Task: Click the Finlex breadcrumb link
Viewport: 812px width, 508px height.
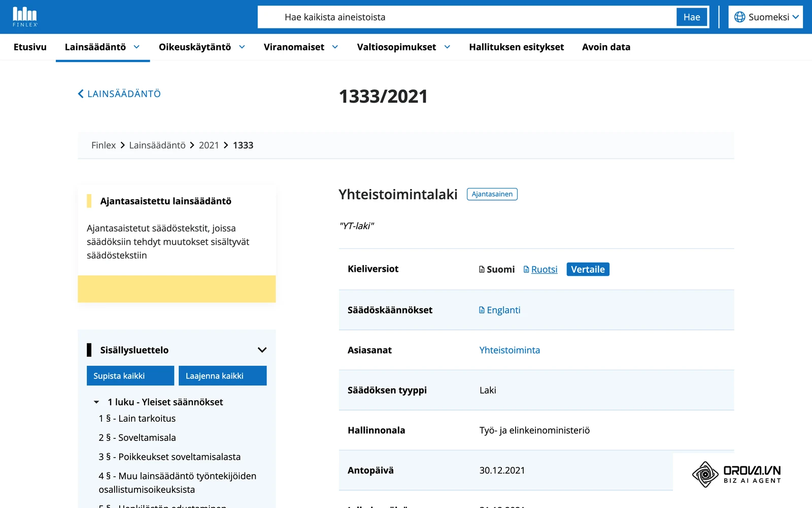Action: 104,145
